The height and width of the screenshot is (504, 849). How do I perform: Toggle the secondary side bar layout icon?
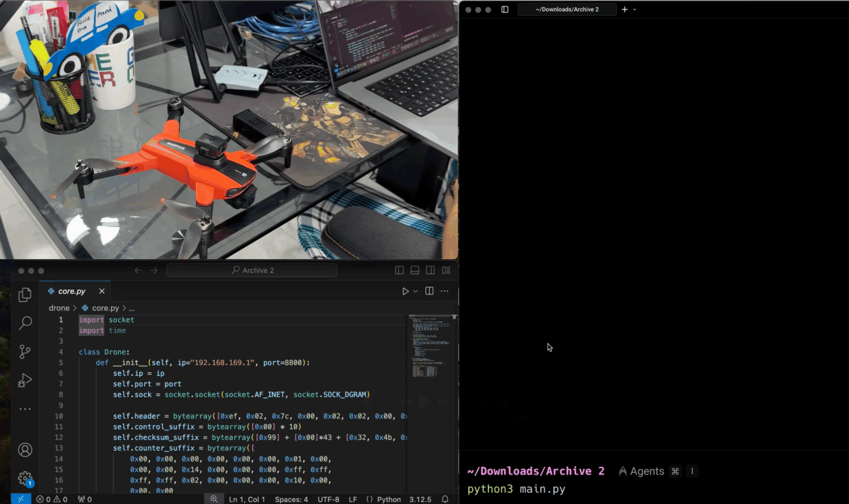click(430, 270)
